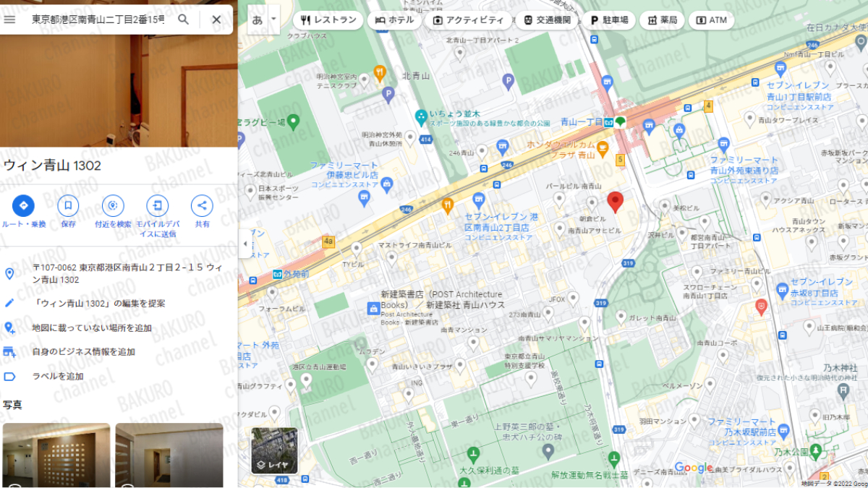
Task: Click the red location pin on the map
Action: tap(615, 202)
